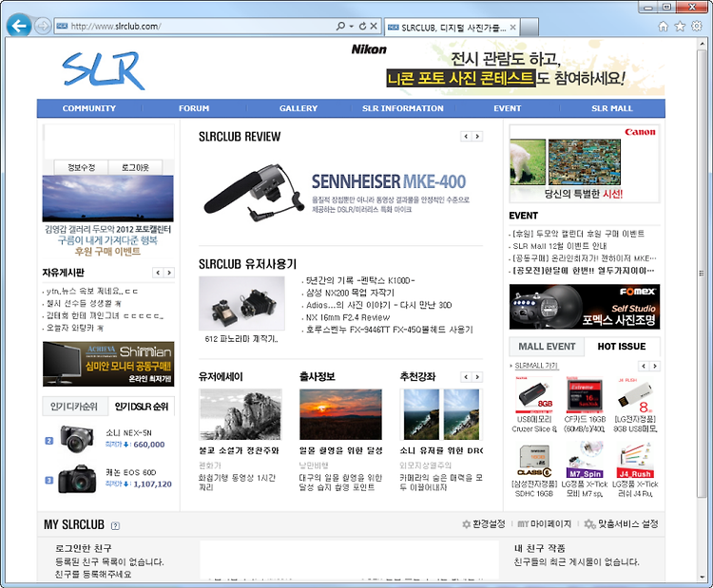Open COMMUNITY menu
This screenshot has width=713, height=588.
click(x=89, y=108)
